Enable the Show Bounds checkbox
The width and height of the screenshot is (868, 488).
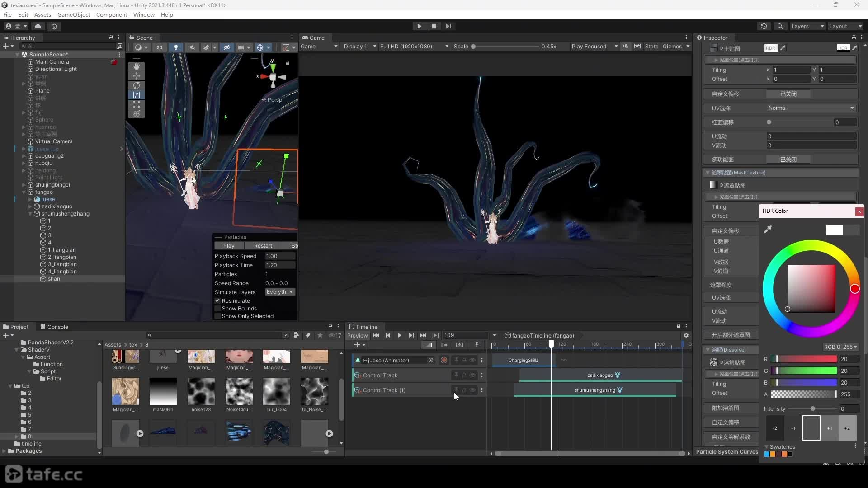(217, 309)
